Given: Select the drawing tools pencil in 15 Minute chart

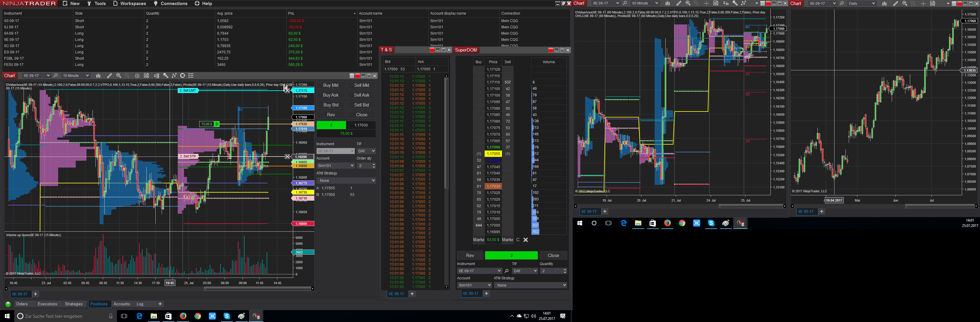Looking at the screenshot, I should coord(109,76).
